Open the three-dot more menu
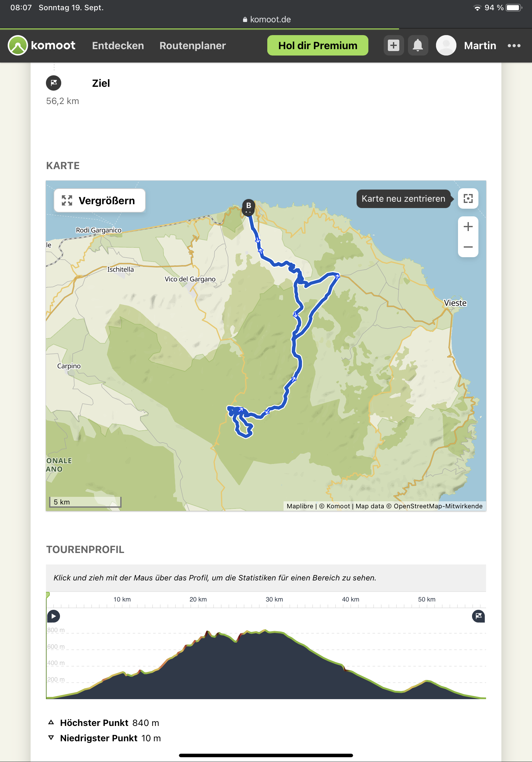Screen dimensions: 532x762 pos(514,45)
